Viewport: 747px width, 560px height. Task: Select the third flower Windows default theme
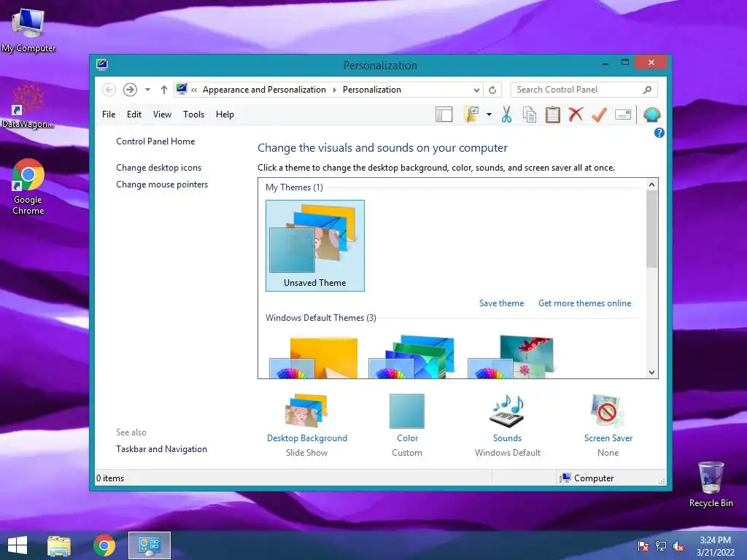(511, 357)
